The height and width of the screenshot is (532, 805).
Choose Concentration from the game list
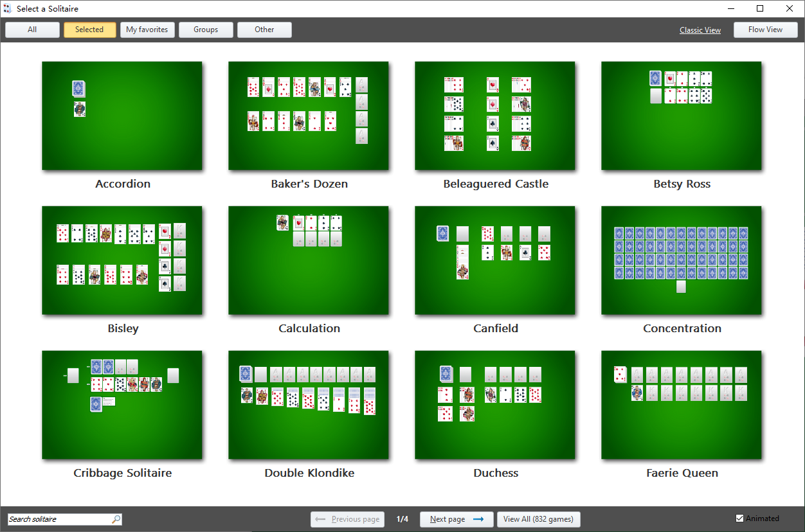(682, 260)
